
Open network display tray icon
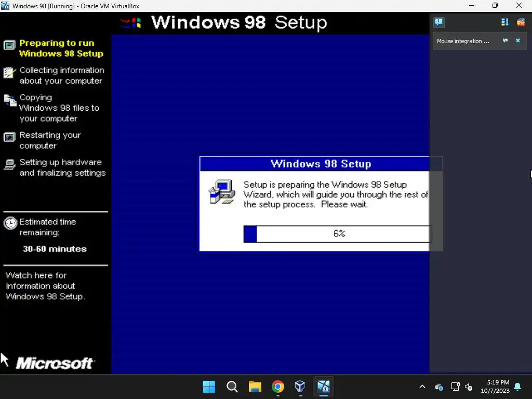coord(455,387)
